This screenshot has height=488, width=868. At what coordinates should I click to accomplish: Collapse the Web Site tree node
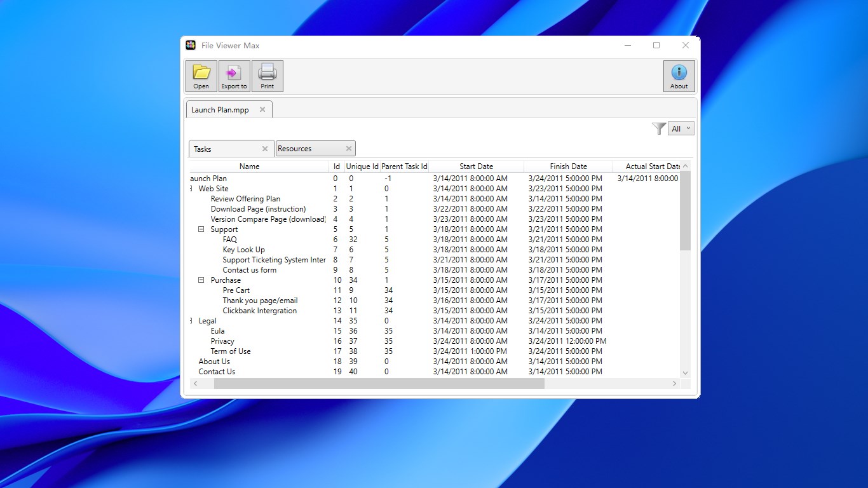coord(191,189)
